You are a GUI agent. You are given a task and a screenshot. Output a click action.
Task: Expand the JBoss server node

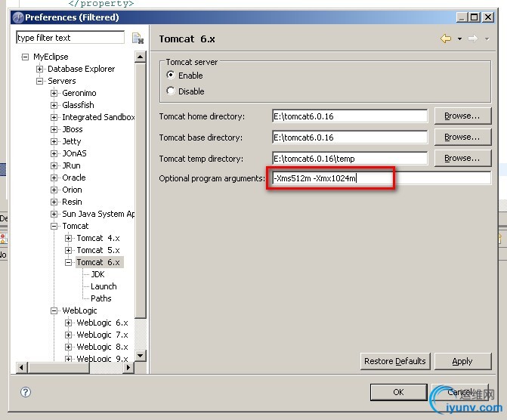click(54, 129)
